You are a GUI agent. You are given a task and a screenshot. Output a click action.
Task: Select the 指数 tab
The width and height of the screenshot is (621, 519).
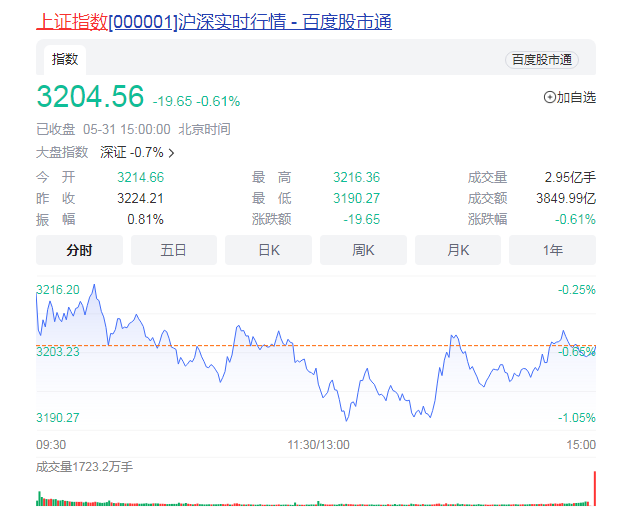pos(65,60)
